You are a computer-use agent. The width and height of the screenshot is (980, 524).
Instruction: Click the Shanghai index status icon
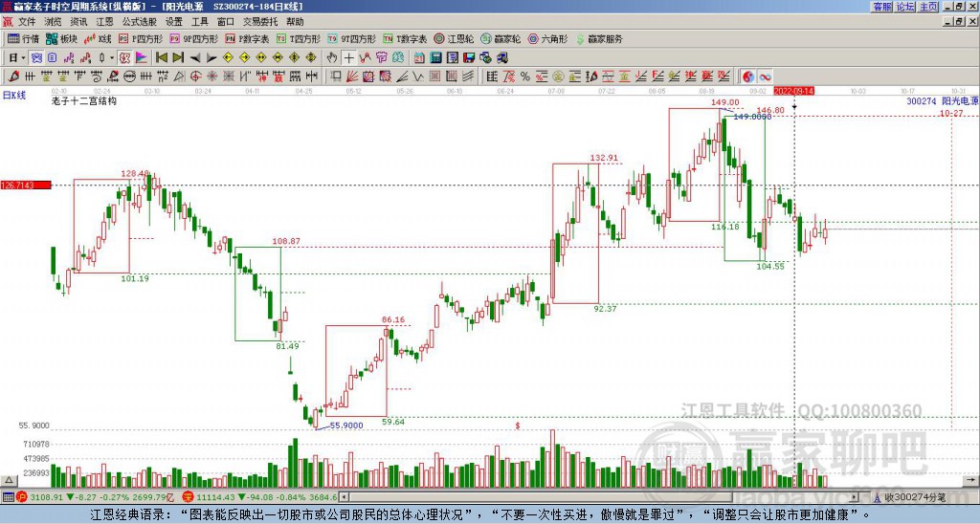[x=21, y=497]
